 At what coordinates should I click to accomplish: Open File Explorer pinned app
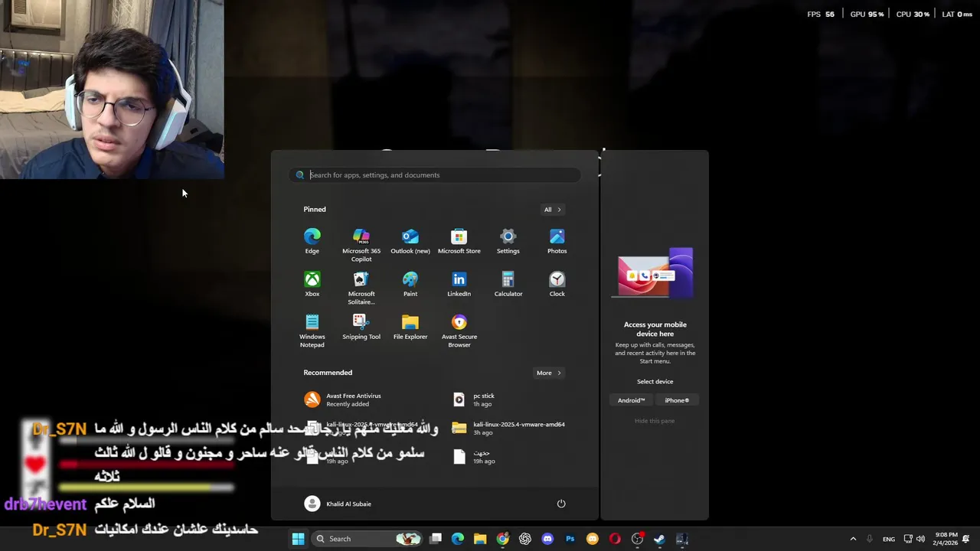coord(410,327)
